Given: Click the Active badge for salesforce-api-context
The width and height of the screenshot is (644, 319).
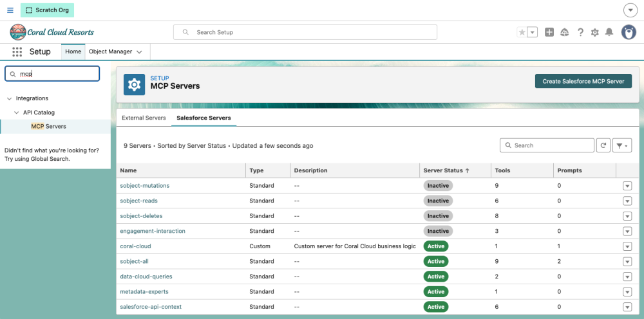Looking at the screenshot, I should [436, 307].
